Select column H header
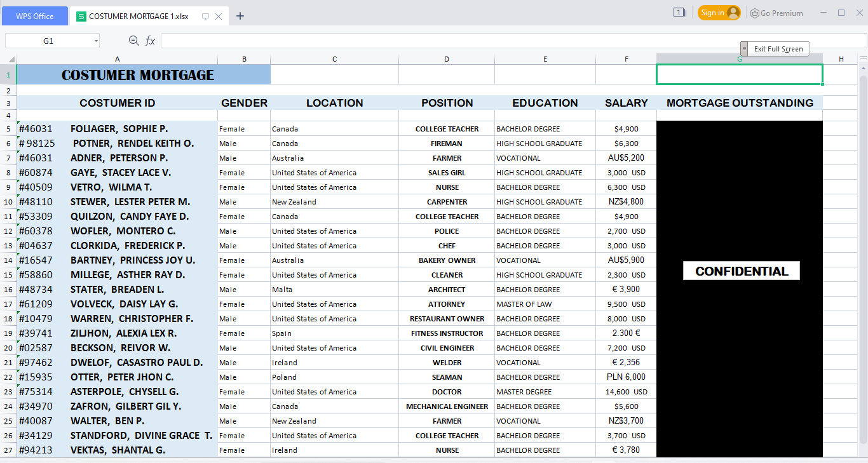 841,59
